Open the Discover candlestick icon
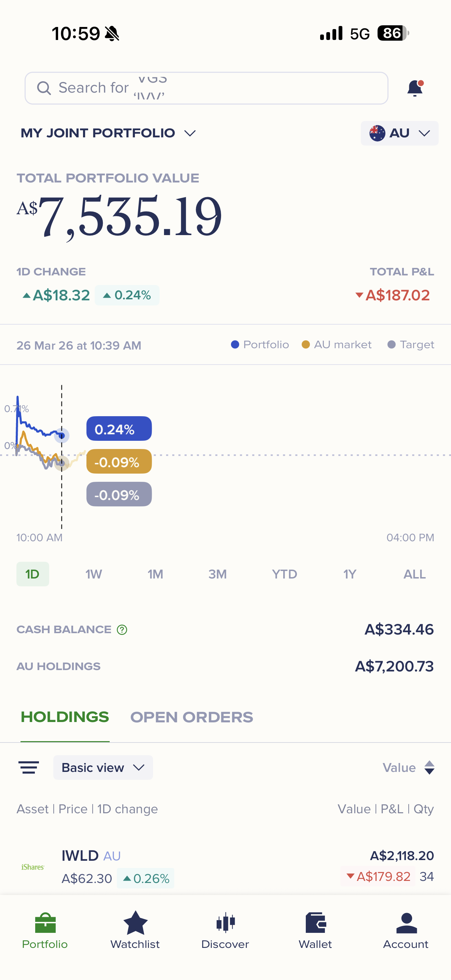Screen dimensions: 451x980 coord(225,923)
